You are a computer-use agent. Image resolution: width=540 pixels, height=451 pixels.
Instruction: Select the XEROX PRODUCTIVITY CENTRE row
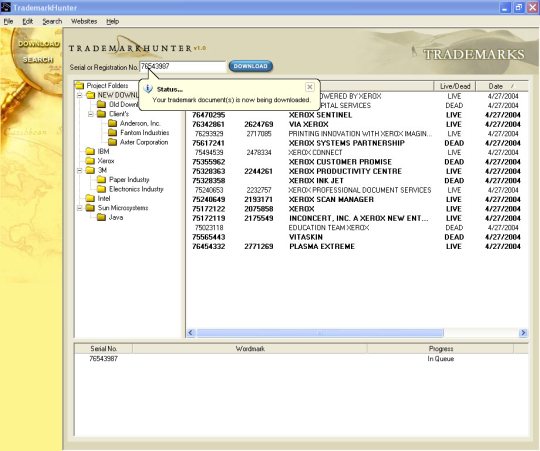356,171
